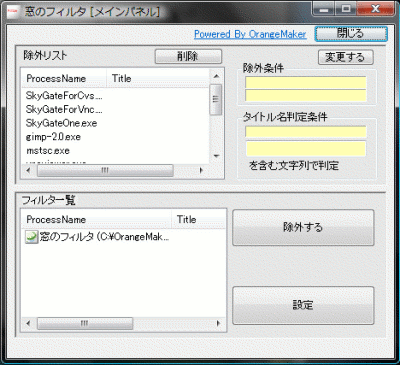Click the 閉じる close button
The height and width of the screenshot is (365, 400).
click(x=351, y=34)
